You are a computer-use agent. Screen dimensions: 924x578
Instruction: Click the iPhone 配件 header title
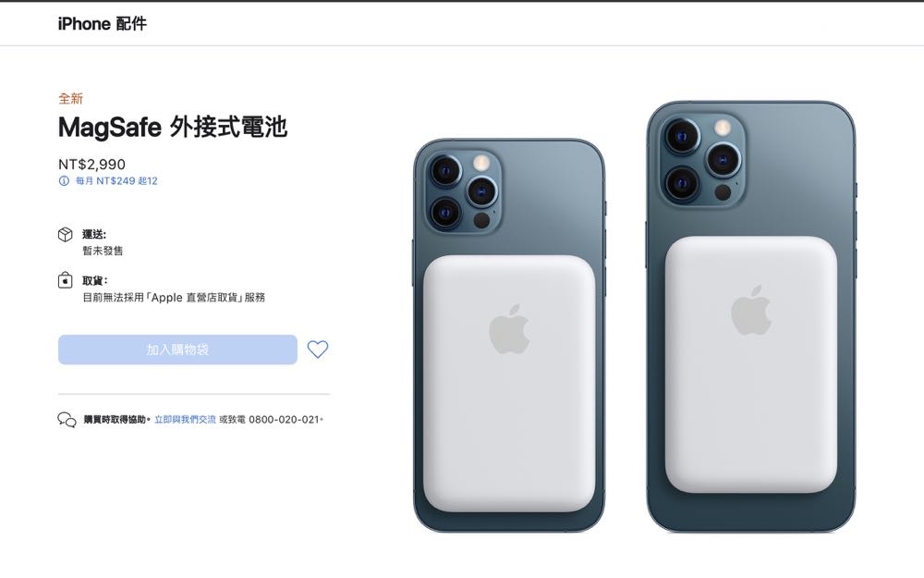[x=102, y=24]
